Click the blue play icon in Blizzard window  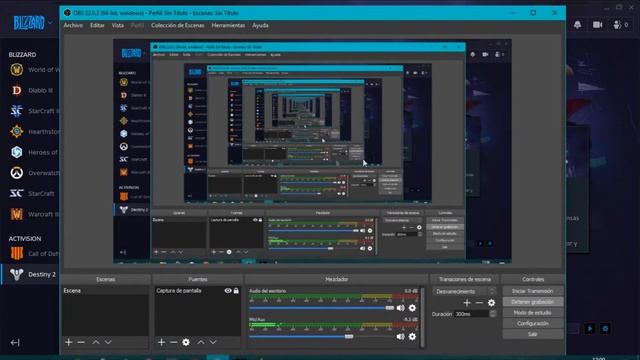590,328
